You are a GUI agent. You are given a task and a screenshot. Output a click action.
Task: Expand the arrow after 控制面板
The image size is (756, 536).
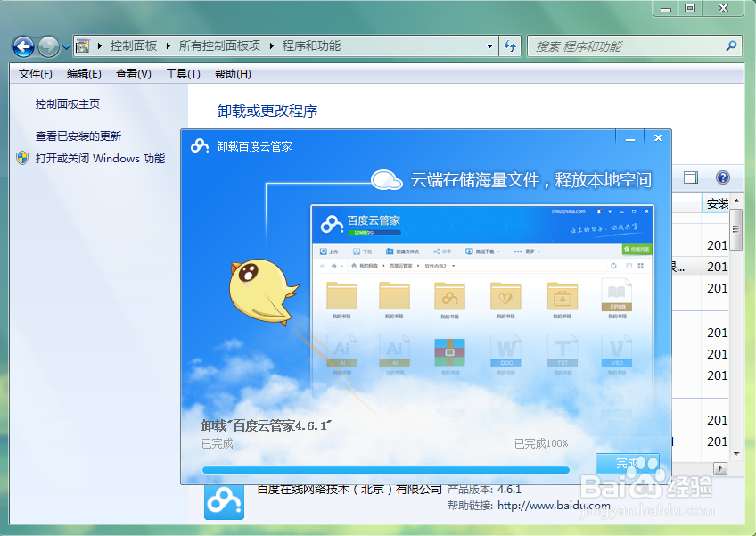click(x=168, y=46)
